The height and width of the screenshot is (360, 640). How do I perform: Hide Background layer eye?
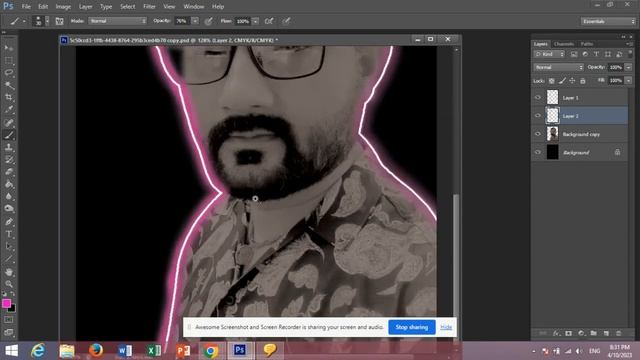click(538, 152)
